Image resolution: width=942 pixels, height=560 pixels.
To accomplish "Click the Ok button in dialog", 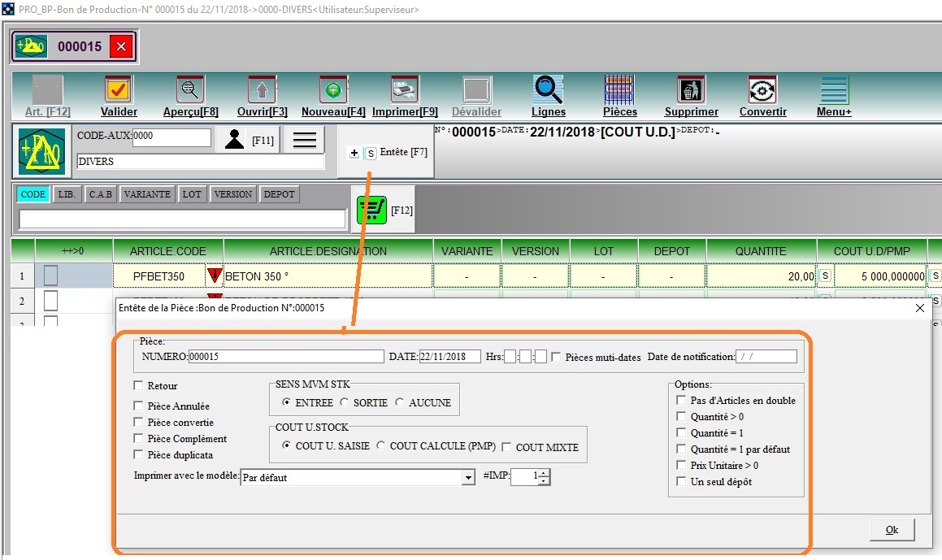I will [891, 530].
